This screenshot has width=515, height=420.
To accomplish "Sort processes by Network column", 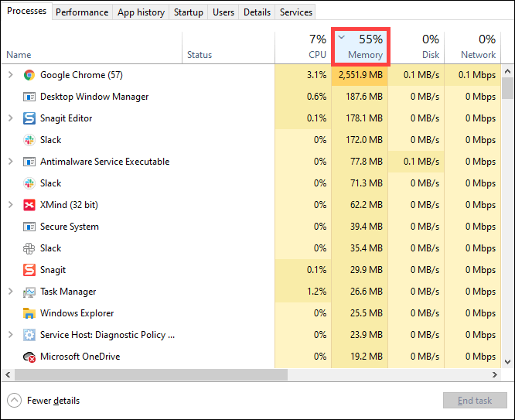I will click(x=472, y=47).
